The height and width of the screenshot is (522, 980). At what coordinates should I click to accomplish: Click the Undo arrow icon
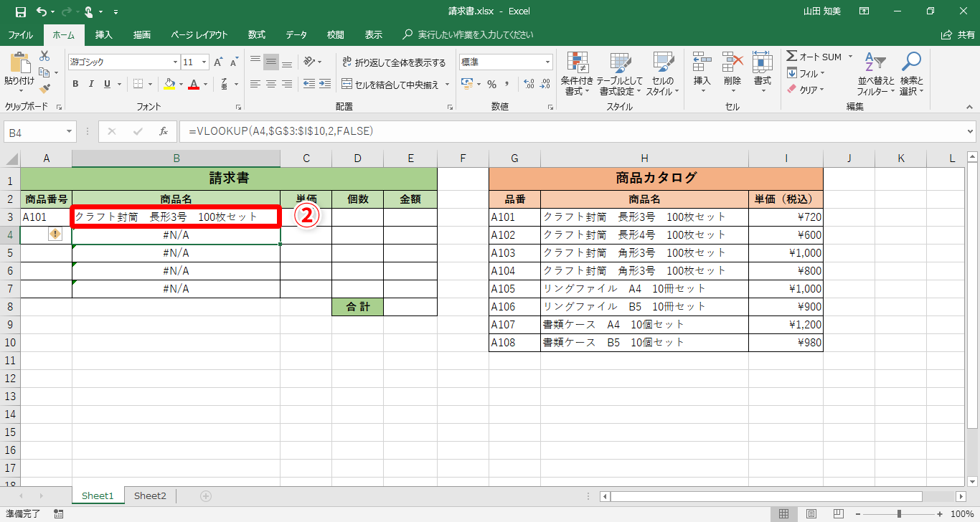(x=41, y=11)
